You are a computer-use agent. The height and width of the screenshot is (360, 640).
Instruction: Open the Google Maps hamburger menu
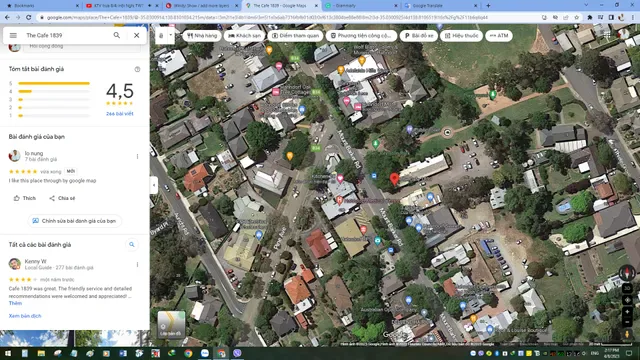point(13,36)
